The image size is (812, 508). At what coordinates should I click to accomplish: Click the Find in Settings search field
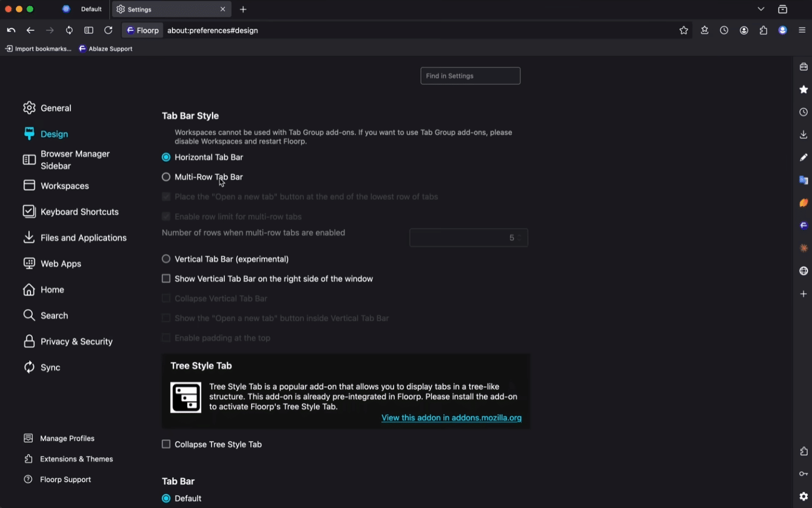(x=470, y=76)
